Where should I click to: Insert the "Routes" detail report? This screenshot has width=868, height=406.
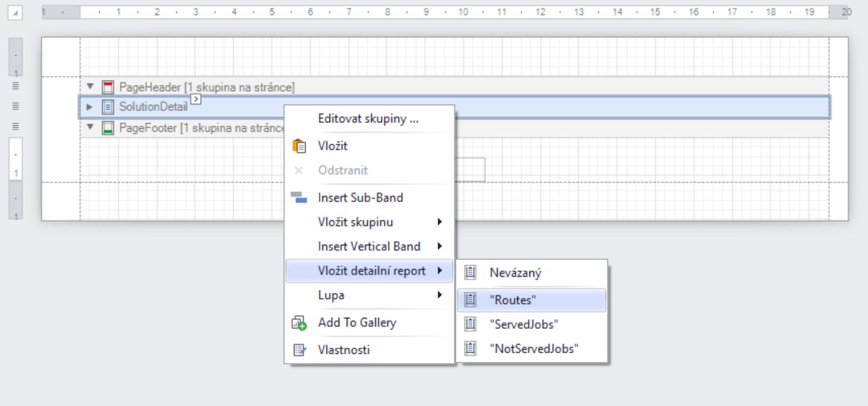pos(532,300)
